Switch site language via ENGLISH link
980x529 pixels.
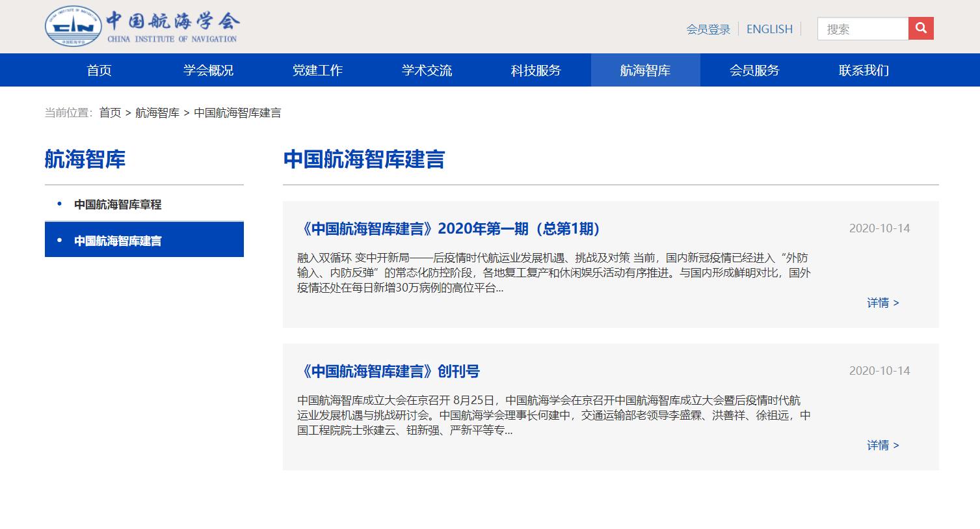coord(769,29)
